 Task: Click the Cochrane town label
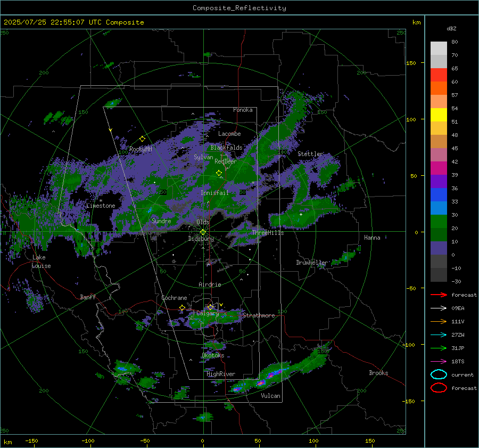click(174, 298)
